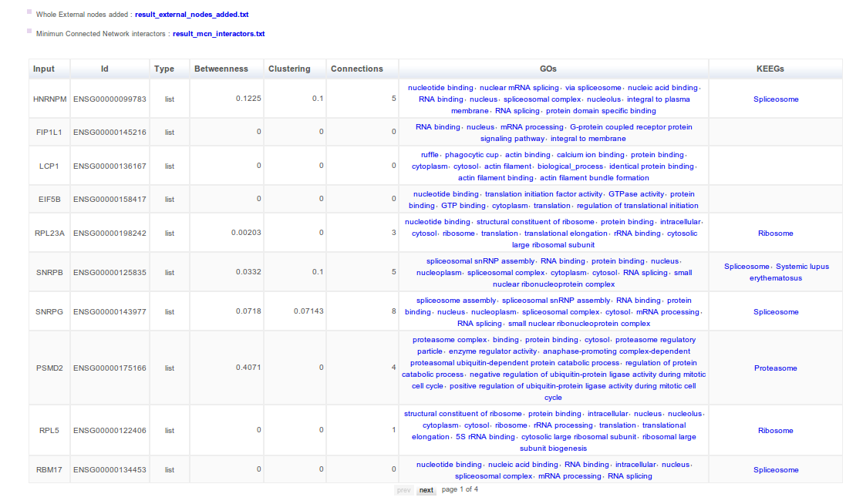The image size is (863, 504).
Task: Open the result_mcn_interactors.txt file link
Action: (218, 34)
